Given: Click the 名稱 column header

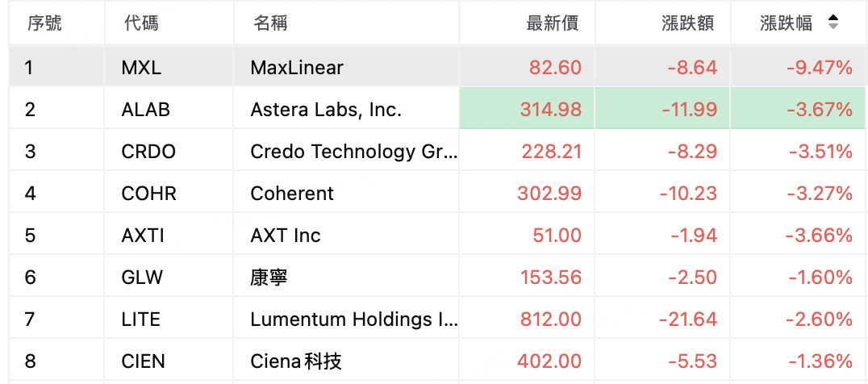Looking at the screenshot, I should point(270,23).
